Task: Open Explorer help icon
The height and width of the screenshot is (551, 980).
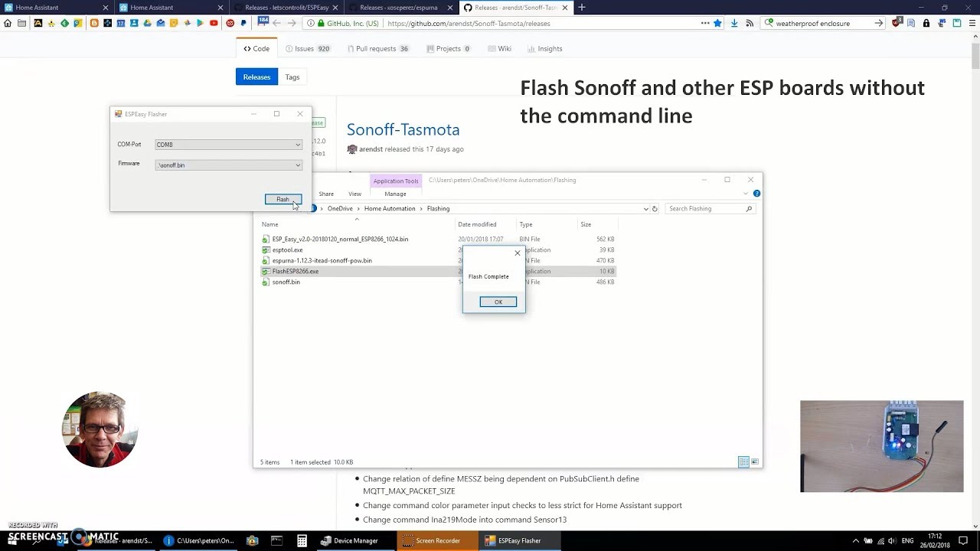Action: (756, 194)
